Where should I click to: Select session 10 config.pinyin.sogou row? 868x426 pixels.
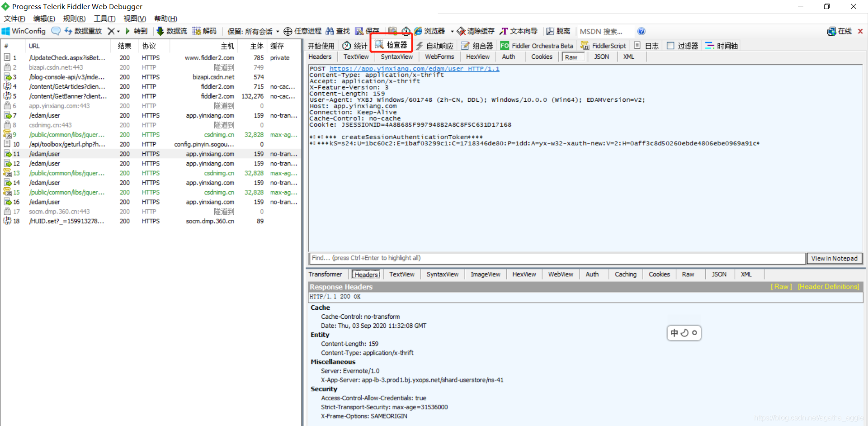coord(151,144)
